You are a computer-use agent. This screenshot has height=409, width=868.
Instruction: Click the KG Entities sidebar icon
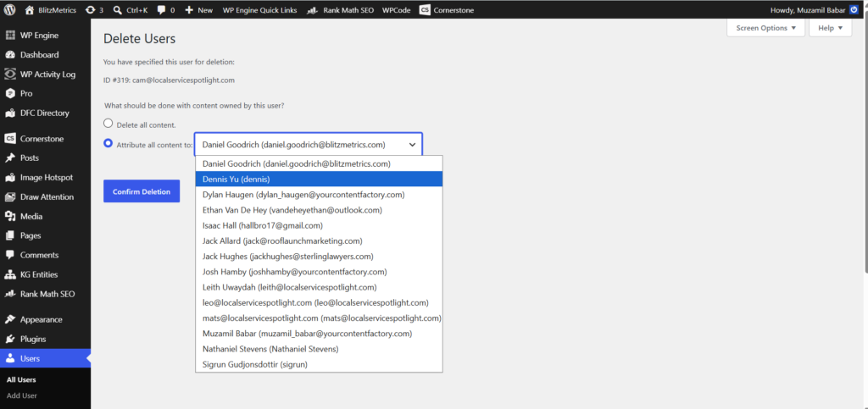10,274
